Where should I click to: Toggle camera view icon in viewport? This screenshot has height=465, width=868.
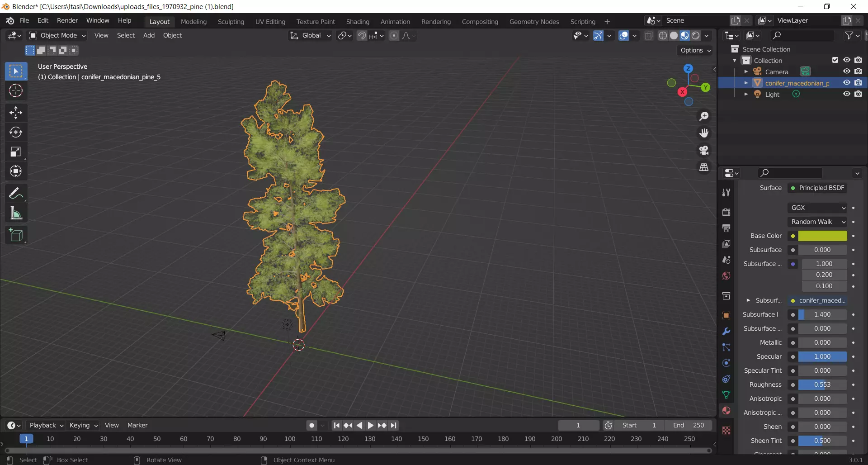point(704,150)
